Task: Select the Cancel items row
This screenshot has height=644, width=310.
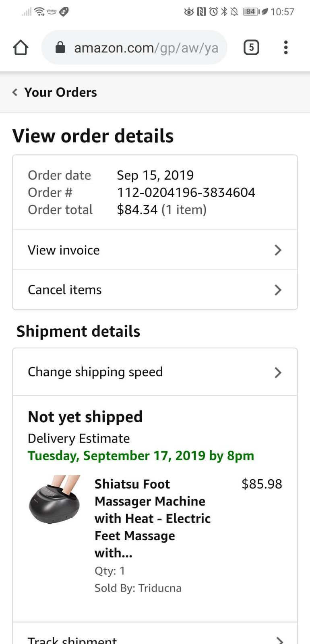Action: click(155, 290)
